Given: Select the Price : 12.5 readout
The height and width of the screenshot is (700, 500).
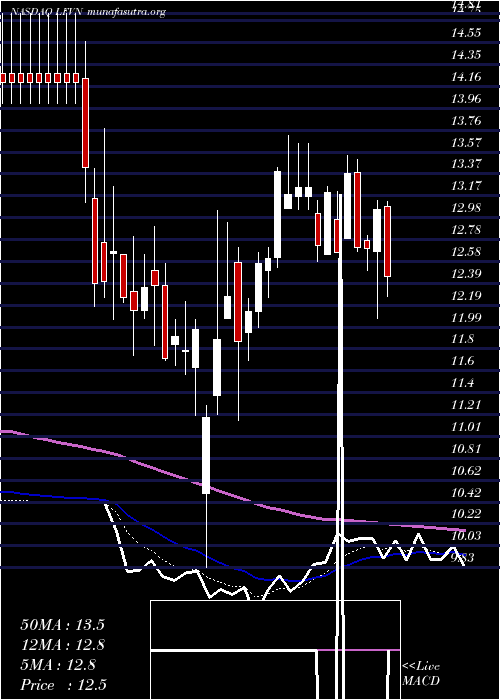Looking at the screenshot, I should tap(63, 685).
